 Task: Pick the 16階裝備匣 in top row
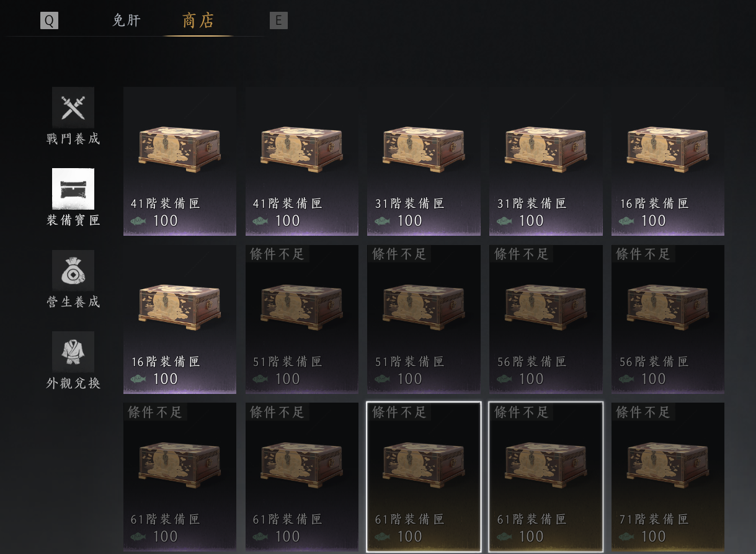pos(668,161)
